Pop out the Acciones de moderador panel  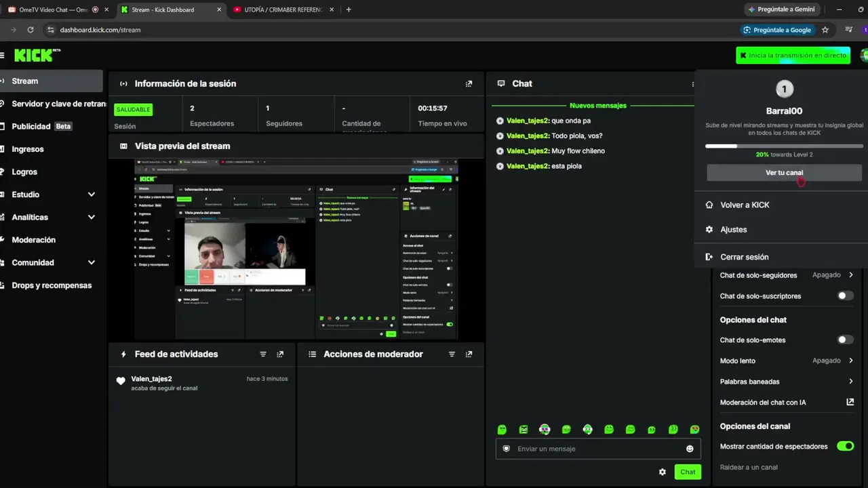469,354
